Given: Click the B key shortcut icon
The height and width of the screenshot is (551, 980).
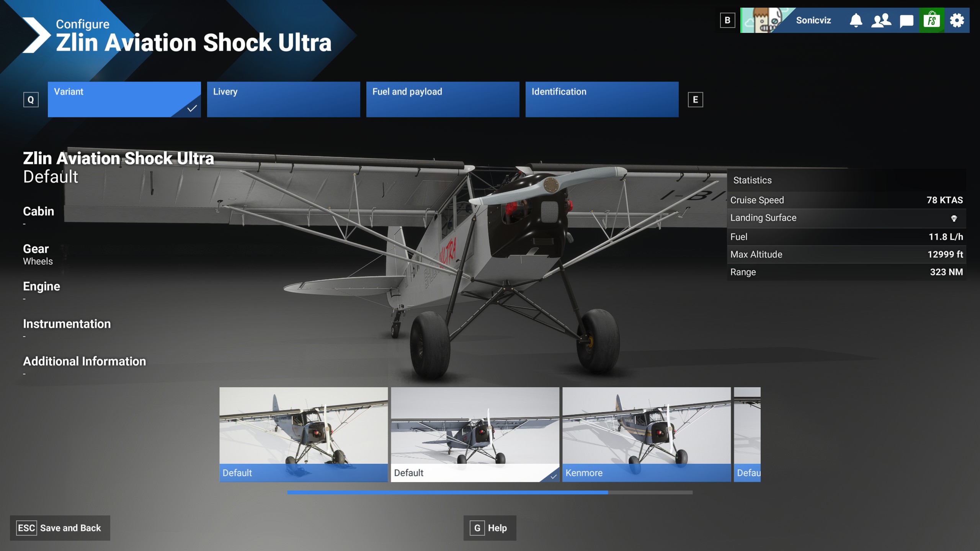Looking at the screenshot, I should coord(727,20).
